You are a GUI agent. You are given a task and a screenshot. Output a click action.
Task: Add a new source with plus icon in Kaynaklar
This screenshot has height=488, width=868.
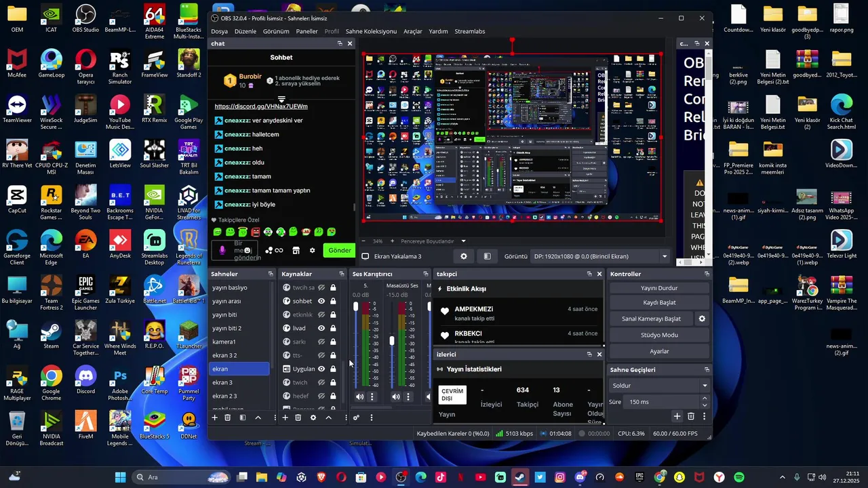point(285,418)
